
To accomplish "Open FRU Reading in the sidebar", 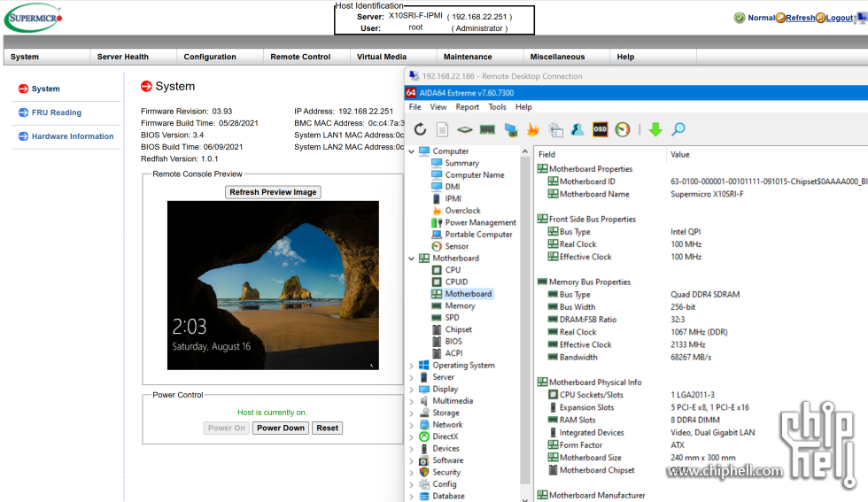I will [x=57, y=112].
